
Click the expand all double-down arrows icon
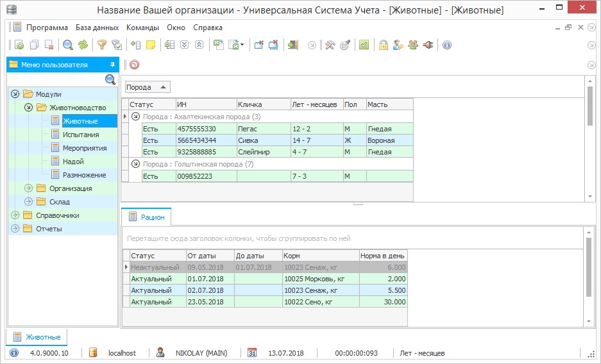click(184, 45)
